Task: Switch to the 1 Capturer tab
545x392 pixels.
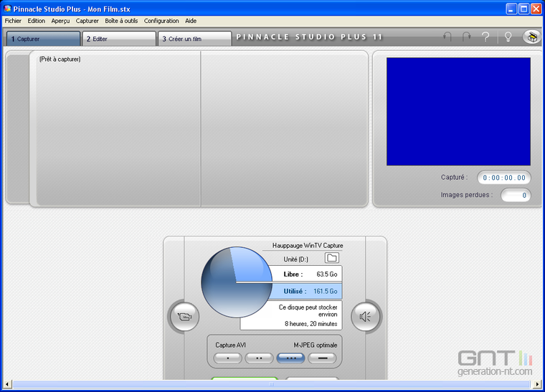Action: pos(44,39)
